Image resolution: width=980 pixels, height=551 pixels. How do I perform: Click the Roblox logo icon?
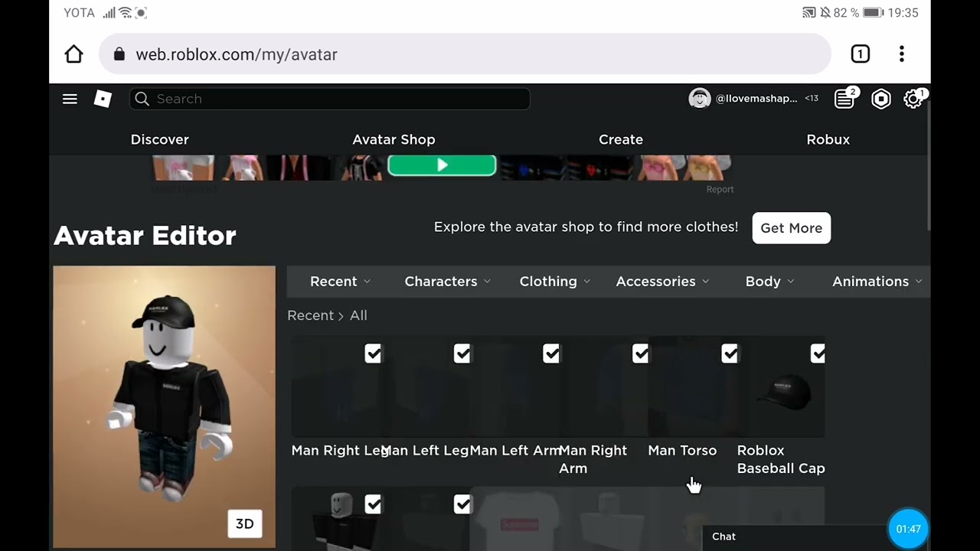coord(103,99)
